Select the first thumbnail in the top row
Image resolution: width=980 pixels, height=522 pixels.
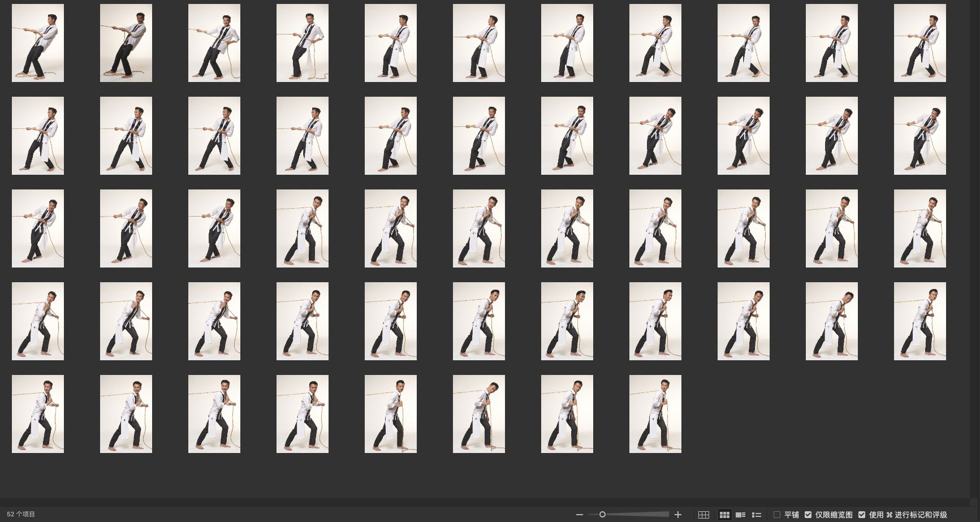tap(38, 43)
